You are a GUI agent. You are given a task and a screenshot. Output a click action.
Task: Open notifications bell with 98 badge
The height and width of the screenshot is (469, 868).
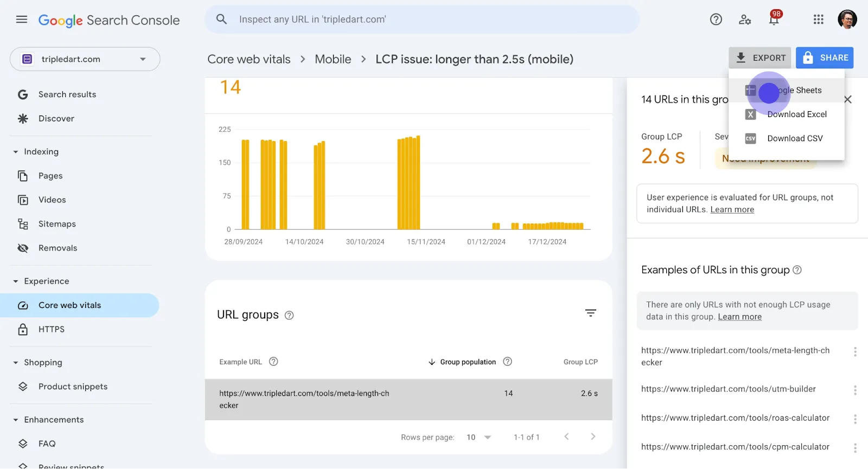[x=774, y=19]
